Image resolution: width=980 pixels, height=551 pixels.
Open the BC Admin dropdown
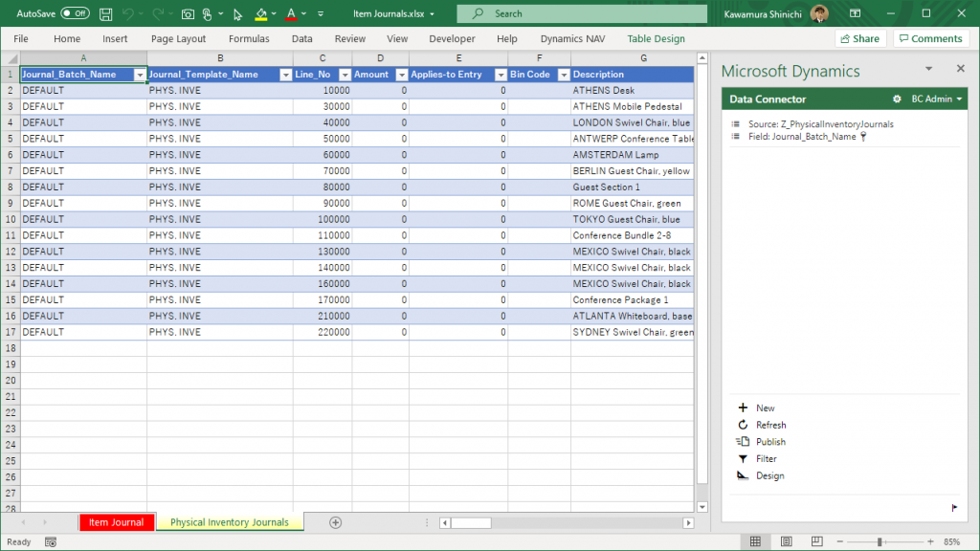pos(937,99)
